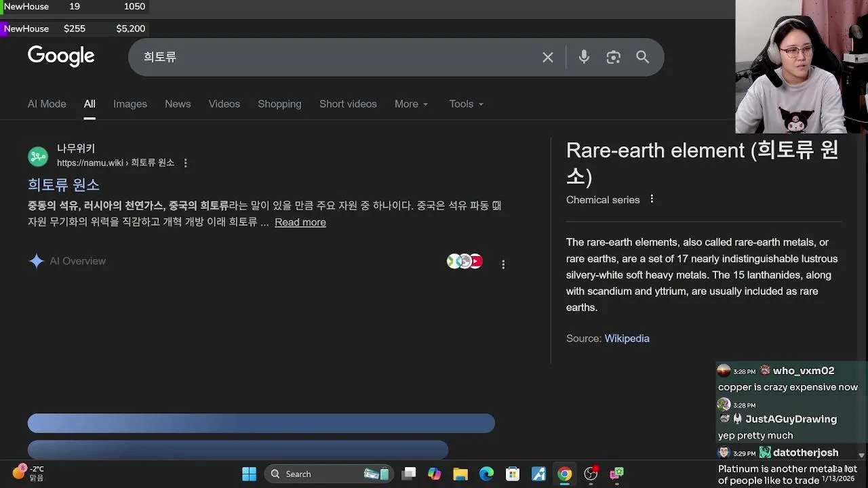
Task: Go to Google homepage via logo
Action: [61, 56]
